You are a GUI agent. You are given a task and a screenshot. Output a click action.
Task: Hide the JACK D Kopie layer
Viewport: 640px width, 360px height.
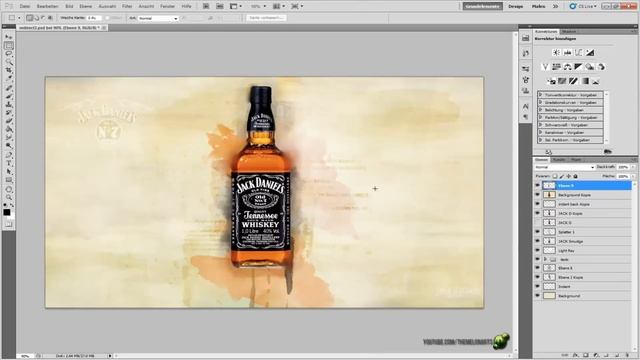click(x=537, y=213)
